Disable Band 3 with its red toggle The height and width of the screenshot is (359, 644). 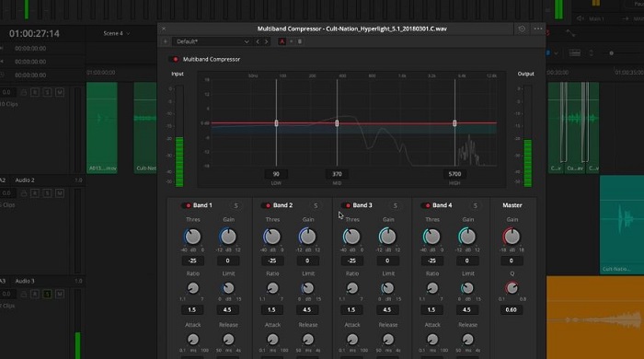coord(346,205)
